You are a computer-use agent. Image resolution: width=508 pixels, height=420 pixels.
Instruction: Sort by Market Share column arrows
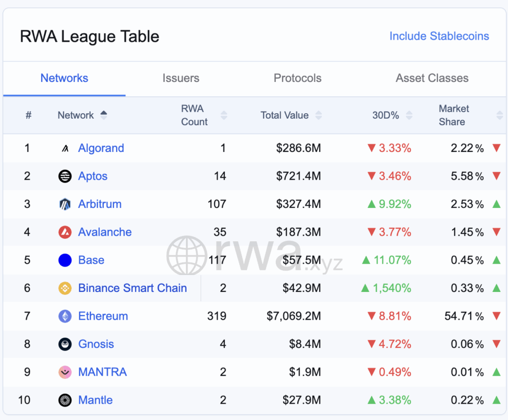(499, 115)
